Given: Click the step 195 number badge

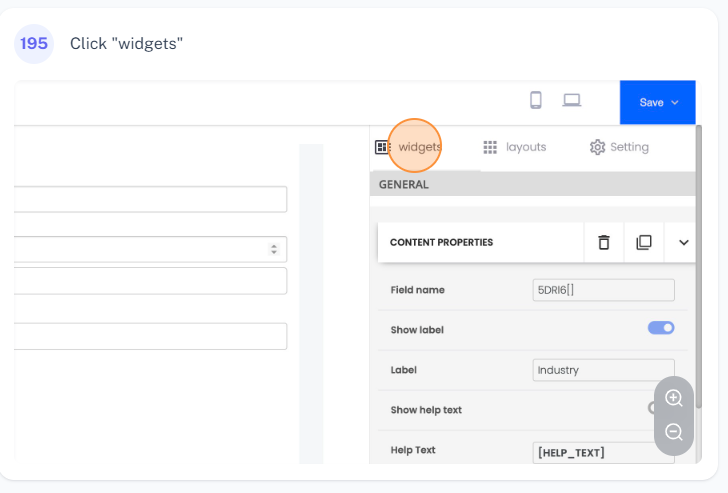Looking at the screenshot, I should (x=33, y=44).
